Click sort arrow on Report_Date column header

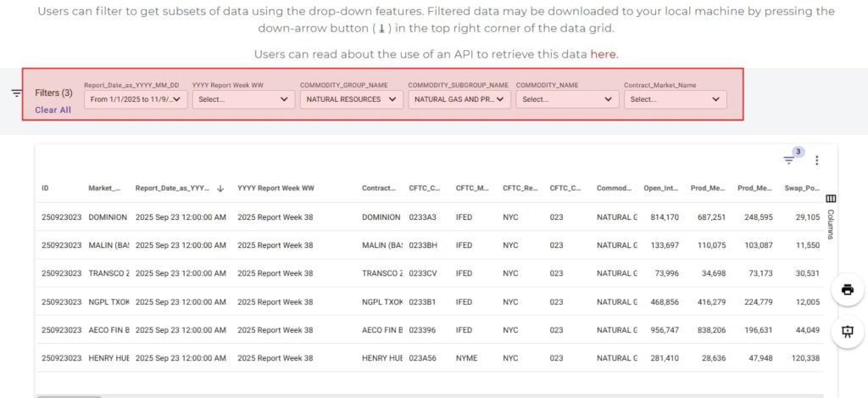tap(220, 188)
